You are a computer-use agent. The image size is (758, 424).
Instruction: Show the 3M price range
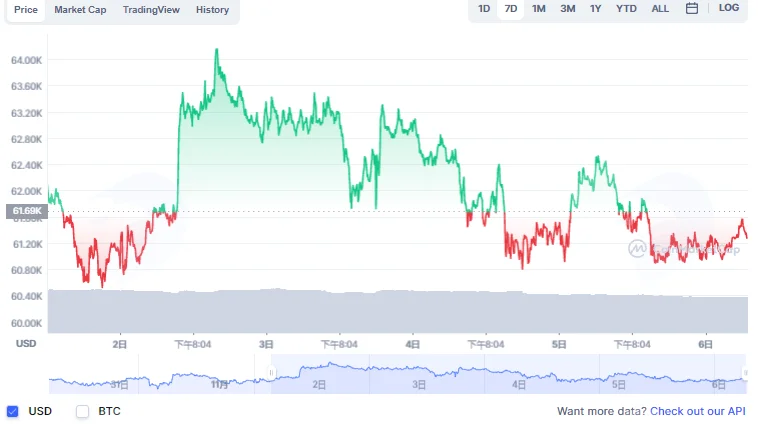568,9
